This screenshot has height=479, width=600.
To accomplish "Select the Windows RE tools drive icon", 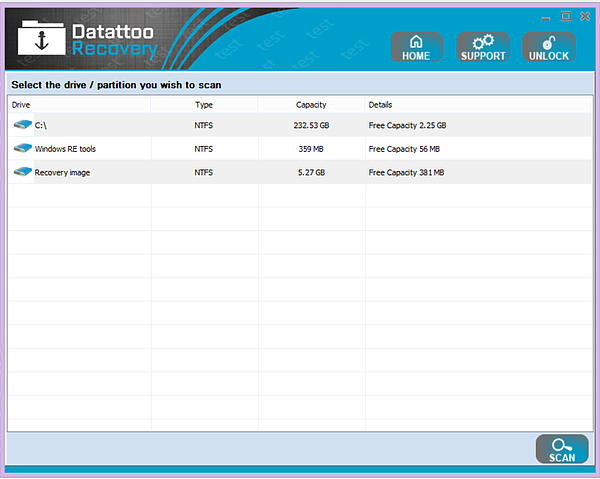I will coord(23,148).
